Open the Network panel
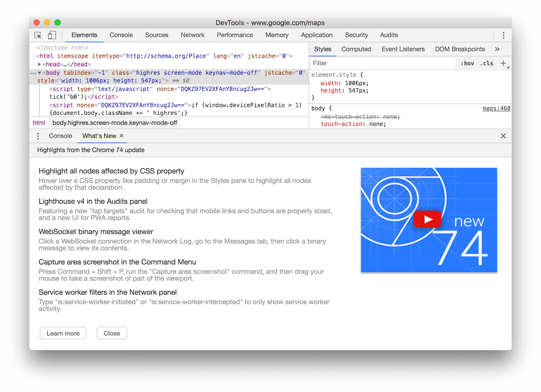Viewport: 541px width, 392px height. pos(192,35)
